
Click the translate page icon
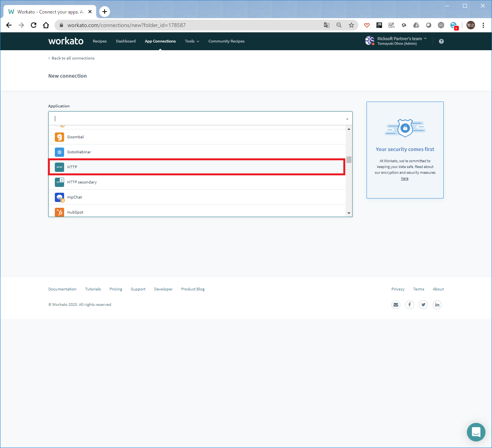click(327, 25)
